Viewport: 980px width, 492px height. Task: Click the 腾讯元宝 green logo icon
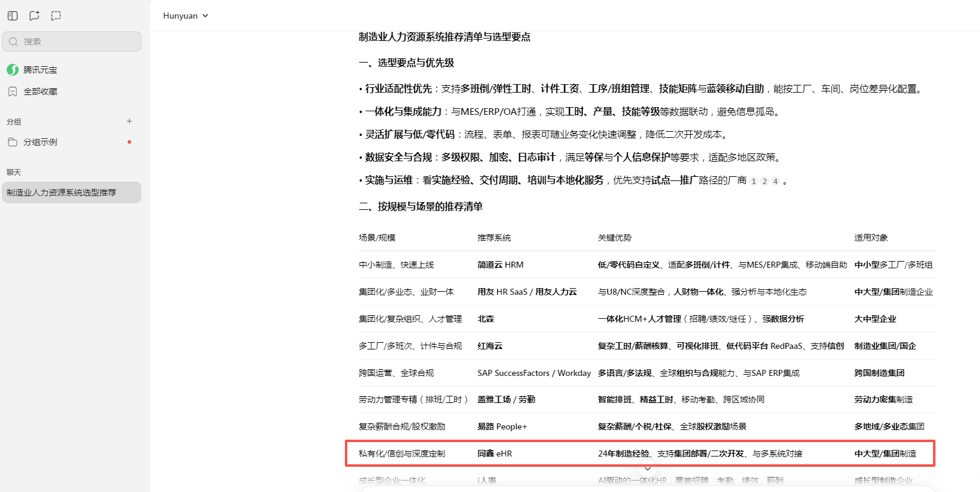(x=13, y=70)
